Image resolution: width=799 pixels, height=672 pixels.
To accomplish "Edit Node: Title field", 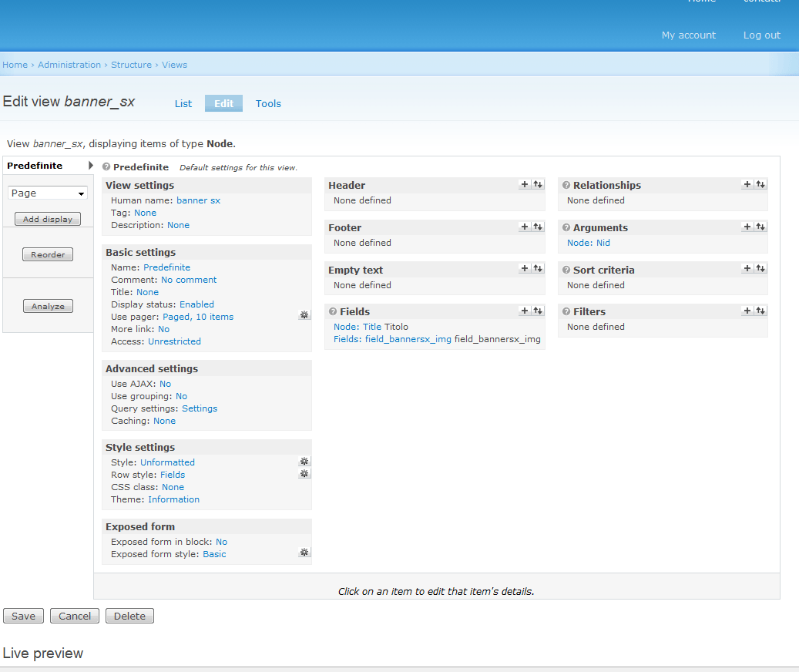I will point(358,327).
